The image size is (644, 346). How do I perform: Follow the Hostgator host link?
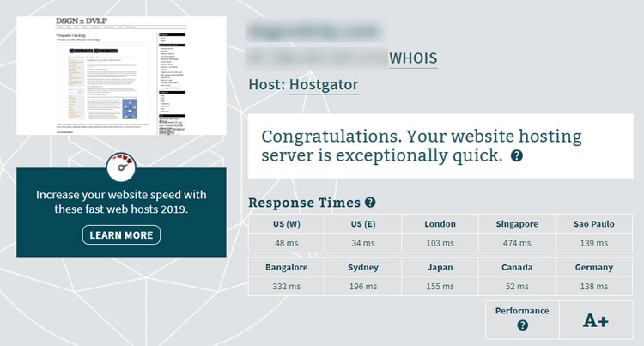(x=324, y=84)
